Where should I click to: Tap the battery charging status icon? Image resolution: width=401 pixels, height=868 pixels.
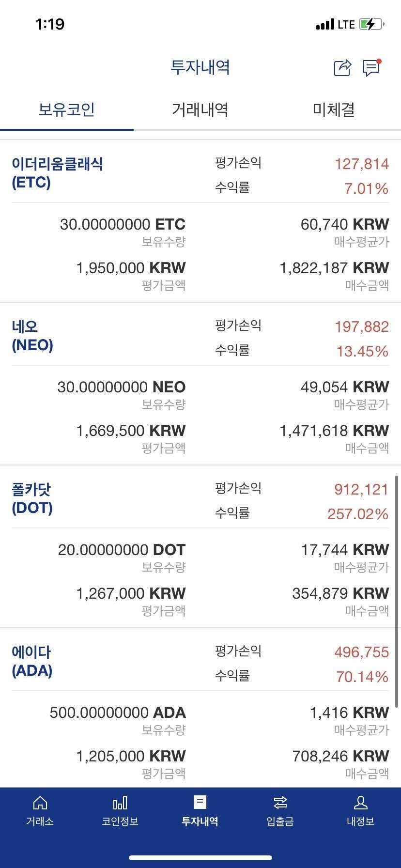371,24
